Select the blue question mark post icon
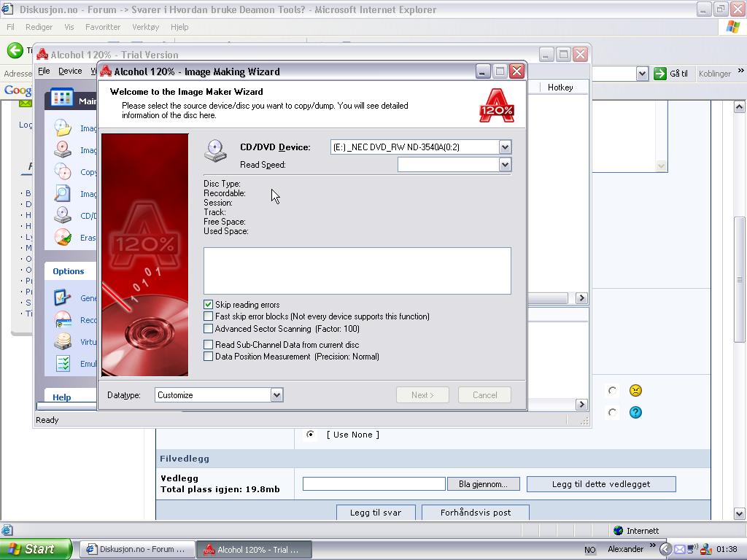 [x=635, y=413]
